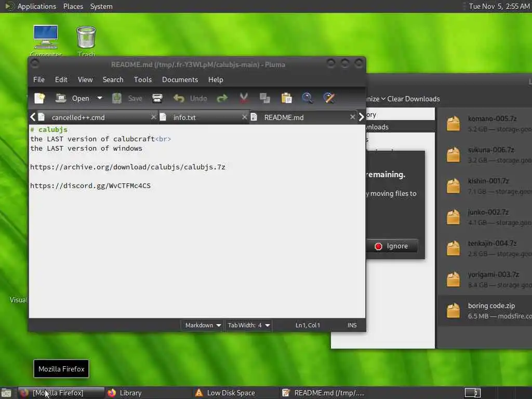Image resolution: width=532 pixels, height=399 pixels.
Task: Select sukuna-006.7z download entry
Action: [485, 155]
